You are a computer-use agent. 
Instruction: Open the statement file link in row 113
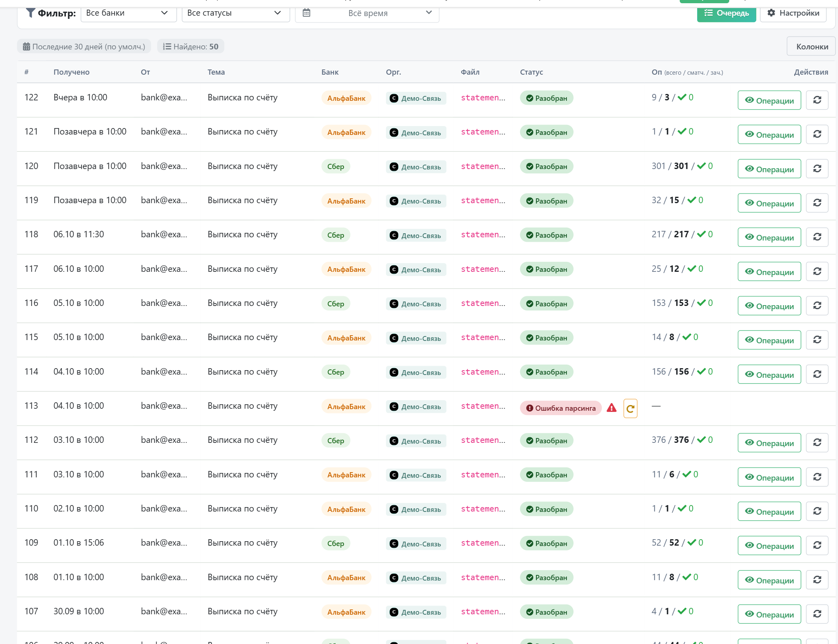tap(483, 406)
